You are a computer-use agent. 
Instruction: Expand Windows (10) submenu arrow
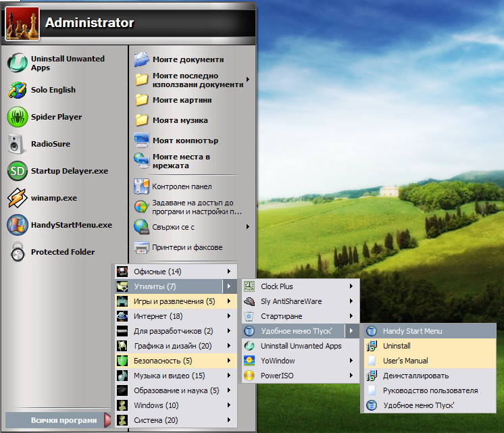click(229, 405)
